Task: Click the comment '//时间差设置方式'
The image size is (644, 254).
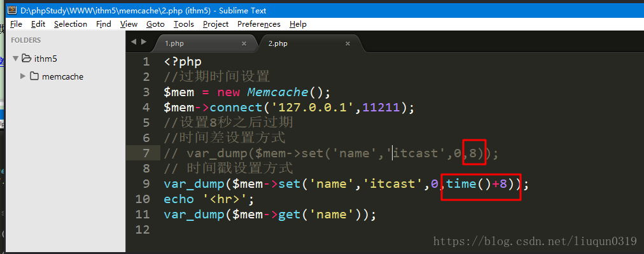Action: (x=224, y=138)
